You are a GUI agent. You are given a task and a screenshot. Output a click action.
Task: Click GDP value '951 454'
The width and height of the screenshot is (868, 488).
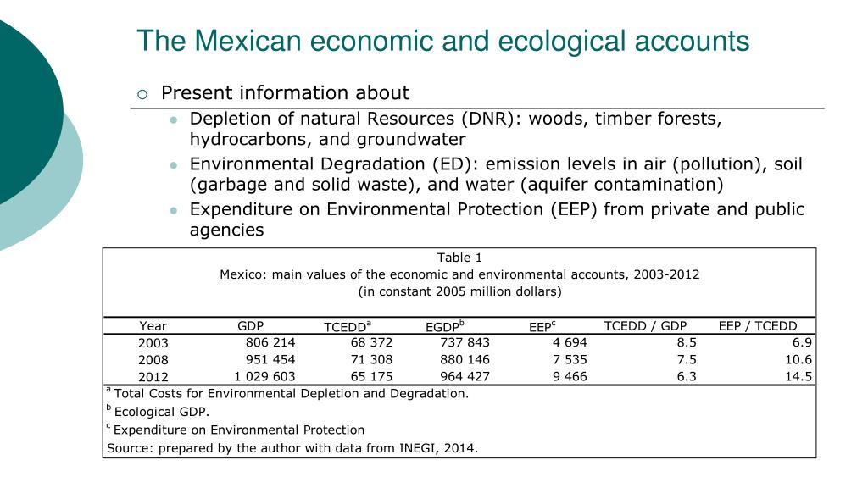tap(270, 359)
